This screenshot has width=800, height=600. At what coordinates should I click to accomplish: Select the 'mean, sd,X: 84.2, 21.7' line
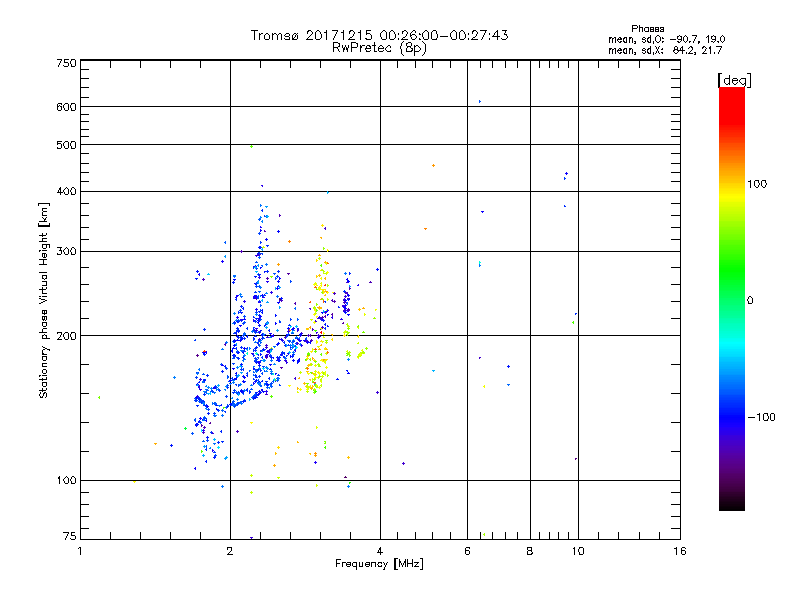point(665,51)
